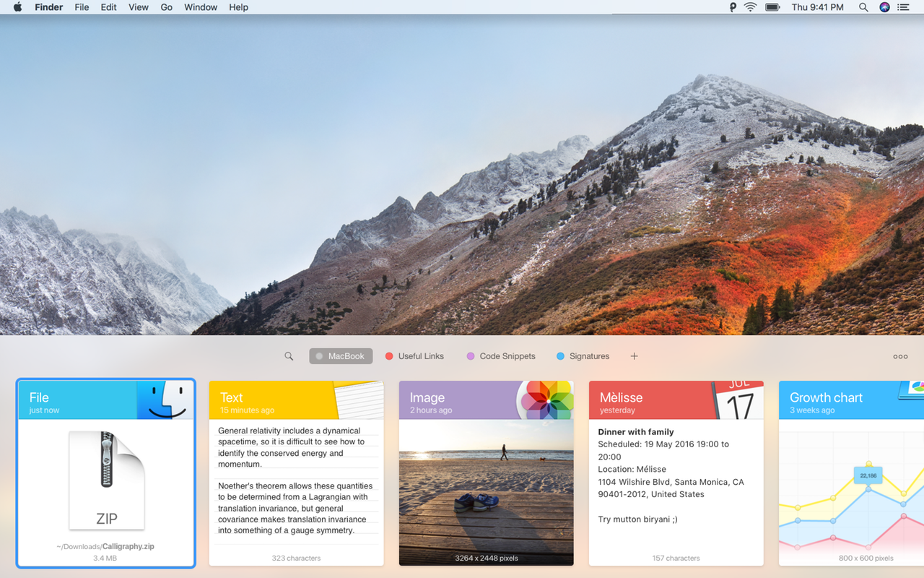Open the Apple menu
Viewport: 924px width, 578px height.
click(x=17, y=7)
